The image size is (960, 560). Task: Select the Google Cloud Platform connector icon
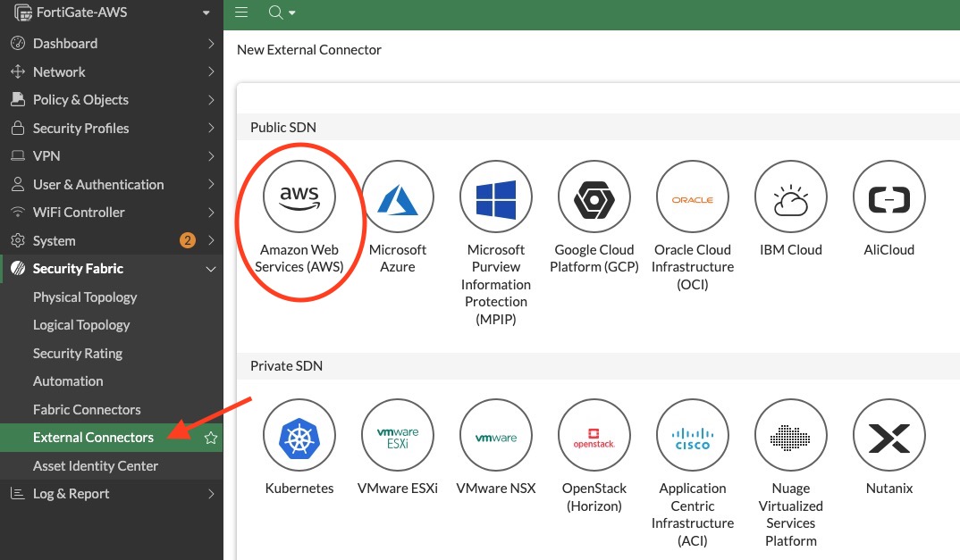pyautogui.click(x=594, y=196)
